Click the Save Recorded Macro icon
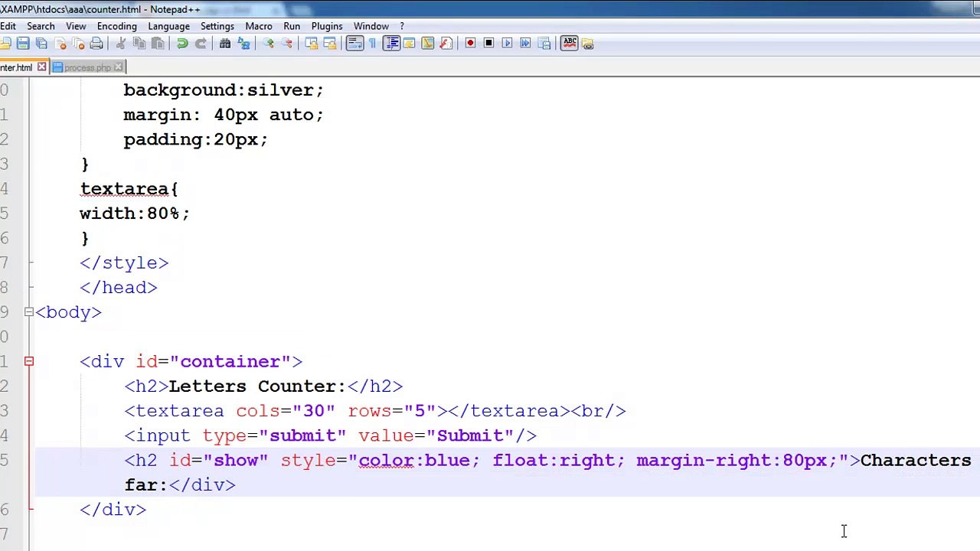980x551 pixels. (x=544, y=44)
